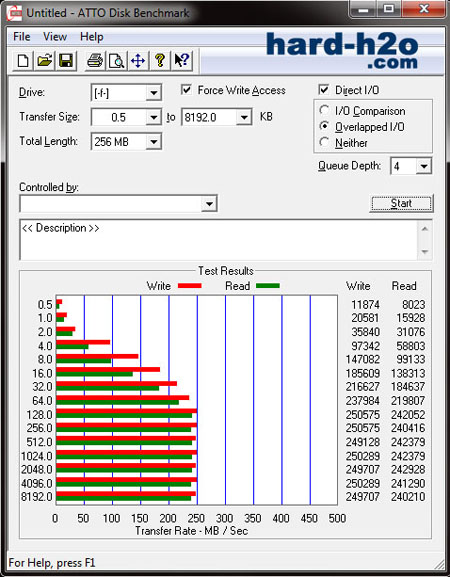Click the write value 250575 for 128.0
Image resolution: width=450 pixels, height=577 pixels.
pyautogui.click(x=362, y=415)
